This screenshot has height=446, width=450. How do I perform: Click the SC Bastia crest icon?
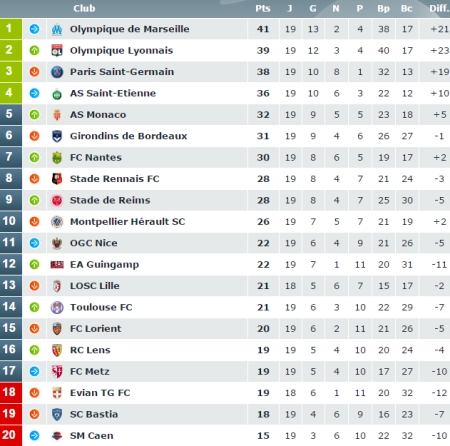[x=57, y=414]
